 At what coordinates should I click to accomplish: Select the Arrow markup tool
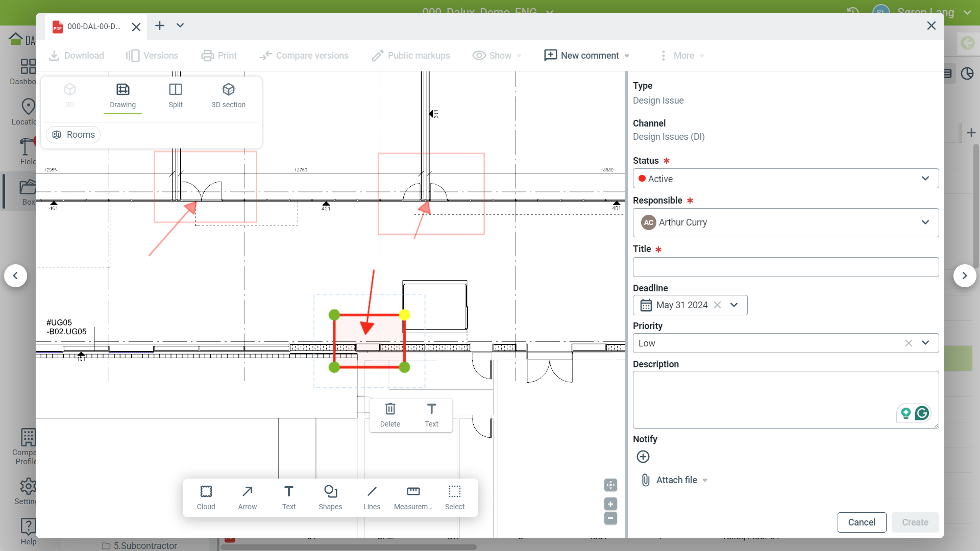247,497
